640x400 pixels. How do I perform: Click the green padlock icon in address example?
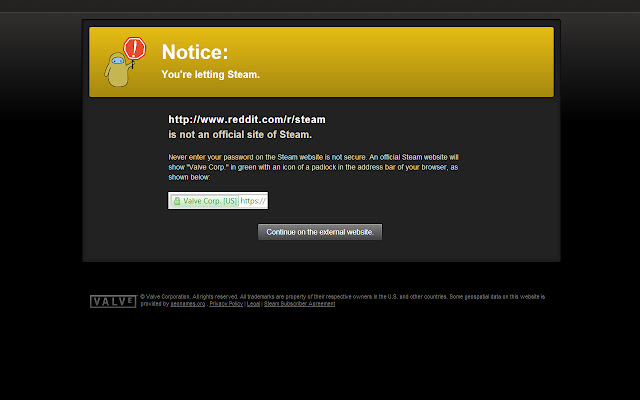point(177,201)
